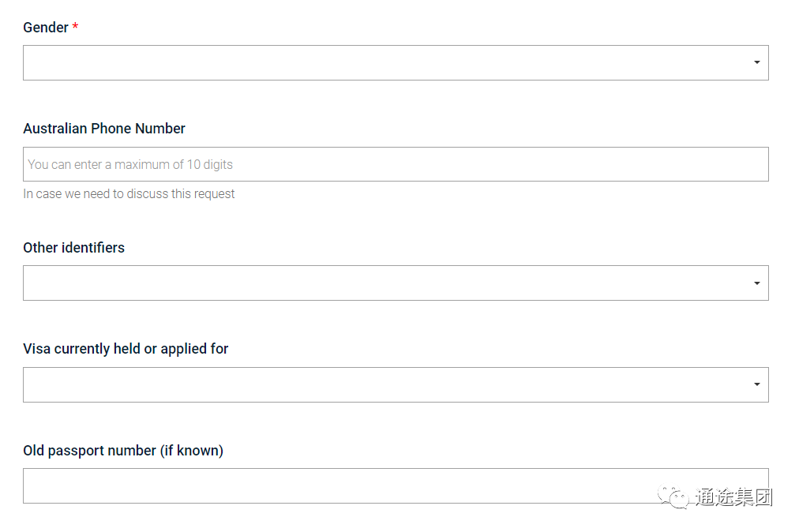Open the Gender select box
The height and width of the screenshot is (532, 799).
click(396, 62)
